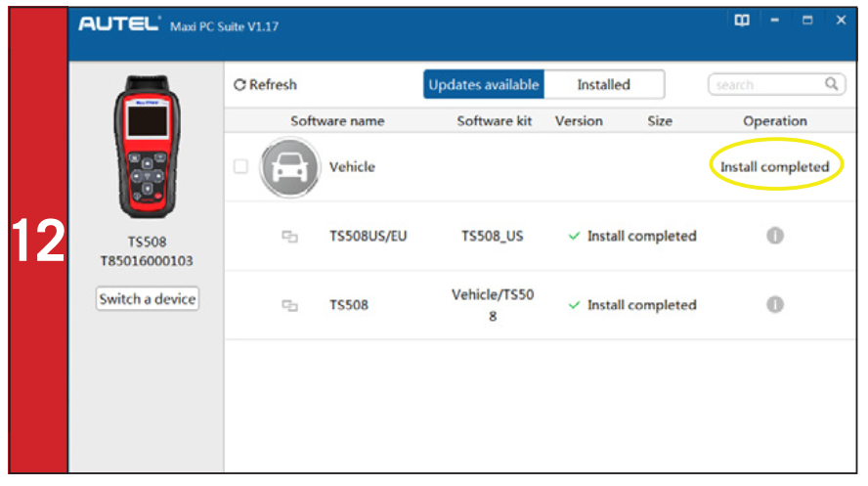
Task: Click the Vehicle row Install completed status
Action: (x=774, y=167)
